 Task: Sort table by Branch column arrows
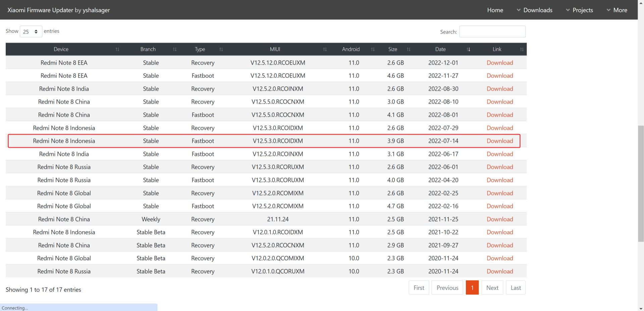coord(175,49)
